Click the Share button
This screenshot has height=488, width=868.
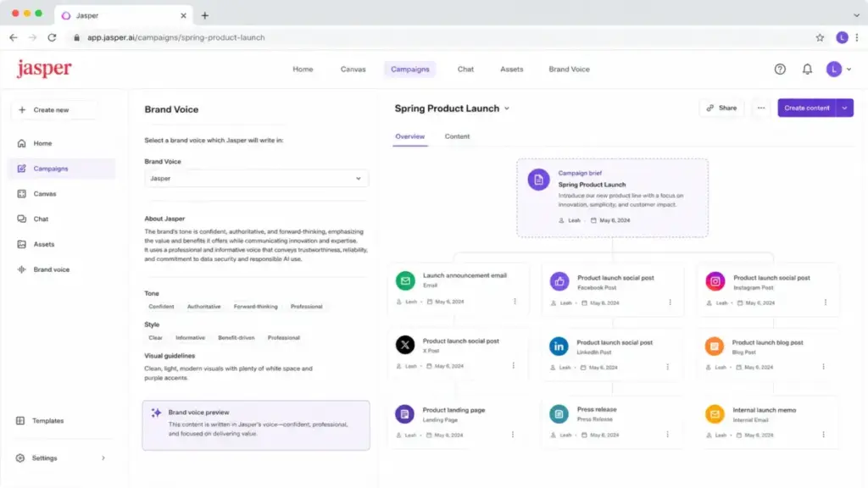[x=722, y=108]
